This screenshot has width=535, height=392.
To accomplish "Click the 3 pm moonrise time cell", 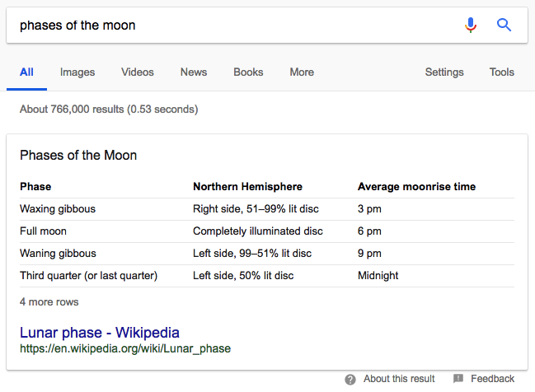I will (x=369, y=209).
